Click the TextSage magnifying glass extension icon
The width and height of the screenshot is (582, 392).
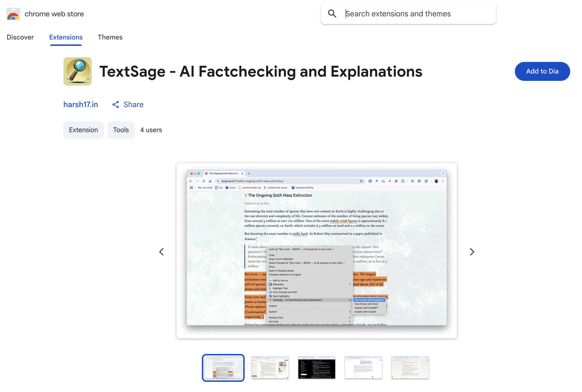[78, 71]
